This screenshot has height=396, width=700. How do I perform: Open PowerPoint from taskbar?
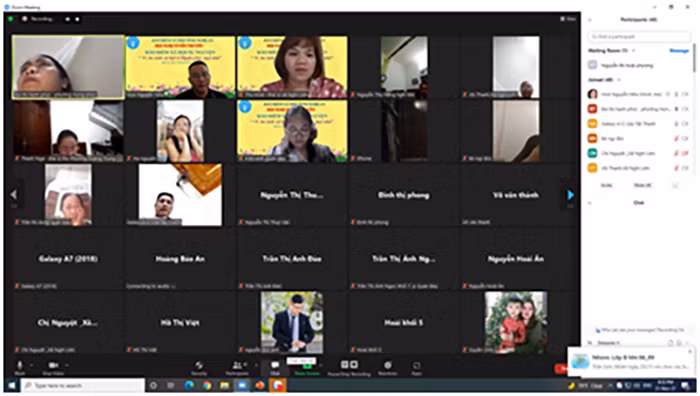259,385
